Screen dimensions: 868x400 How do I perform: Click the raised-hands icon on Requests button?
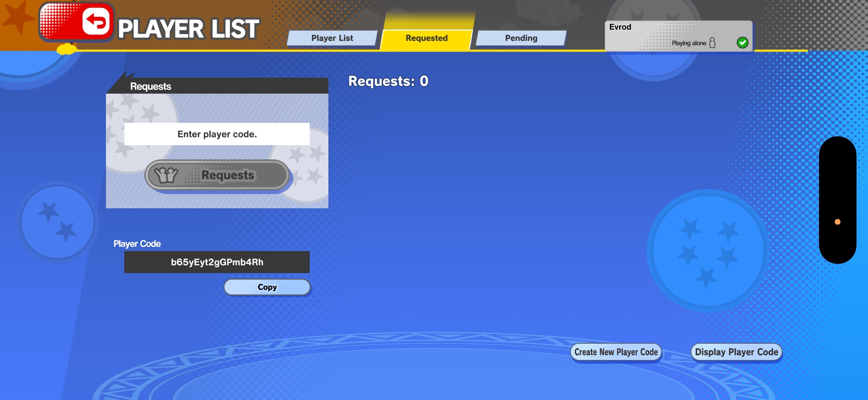(x=166, y=175)
